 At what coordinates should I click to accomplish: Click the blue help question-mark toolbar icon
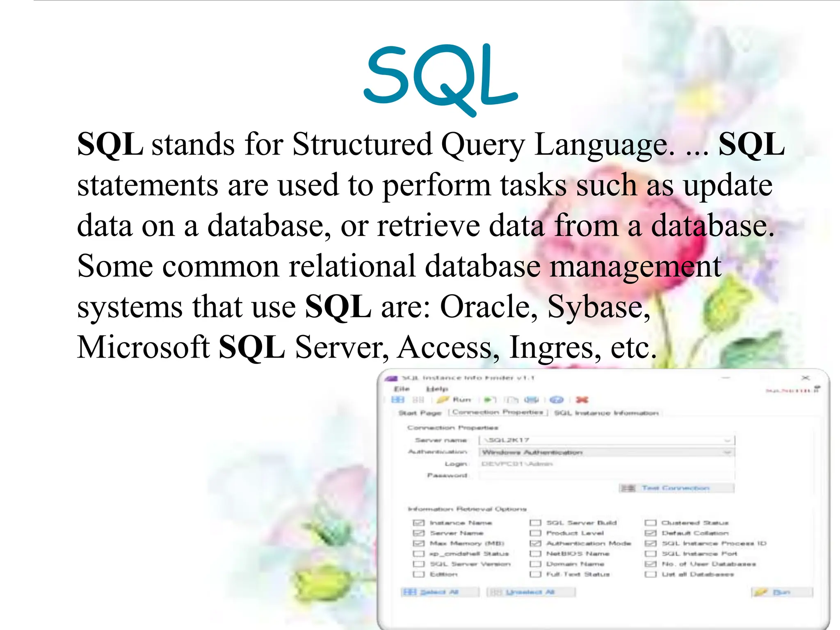tap(557, 399)
